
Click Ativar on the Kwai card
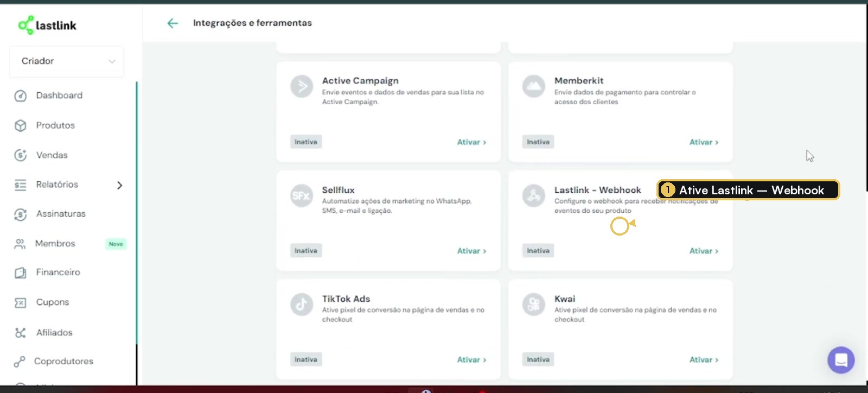tap(704, 360)
